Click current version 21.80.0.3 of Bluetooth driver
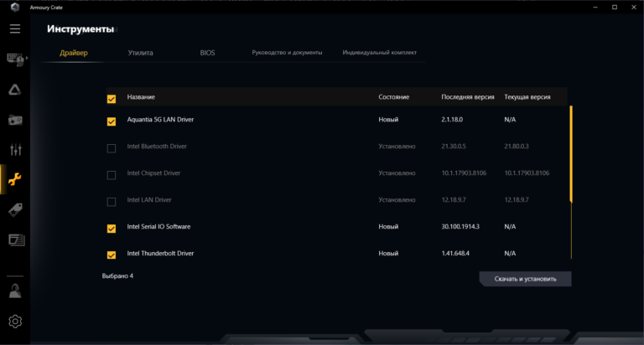644x345 pixels. point(517,147)
